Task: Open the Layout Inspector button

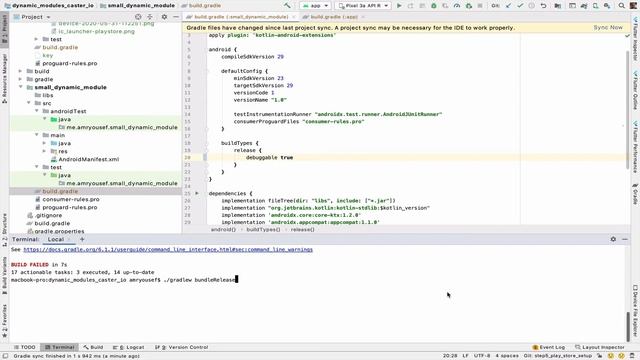Action: coord(600,347)
